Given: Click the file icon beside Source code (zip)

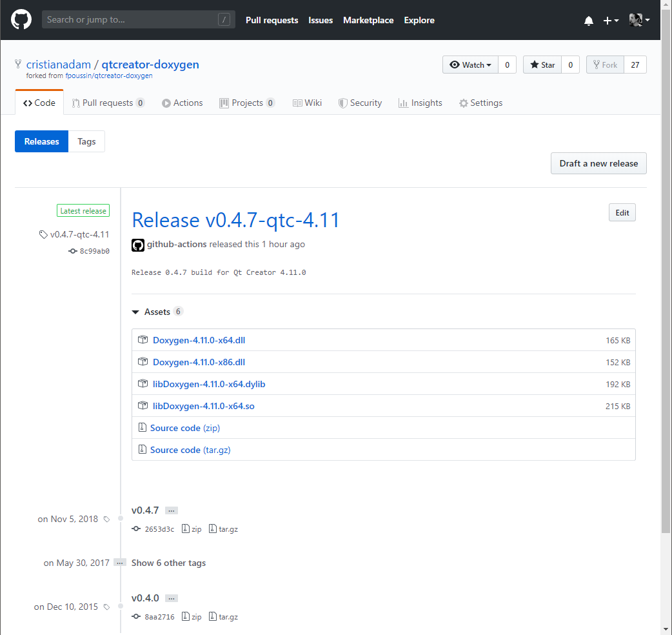Looking at the screenshot, I should point(143,427).
